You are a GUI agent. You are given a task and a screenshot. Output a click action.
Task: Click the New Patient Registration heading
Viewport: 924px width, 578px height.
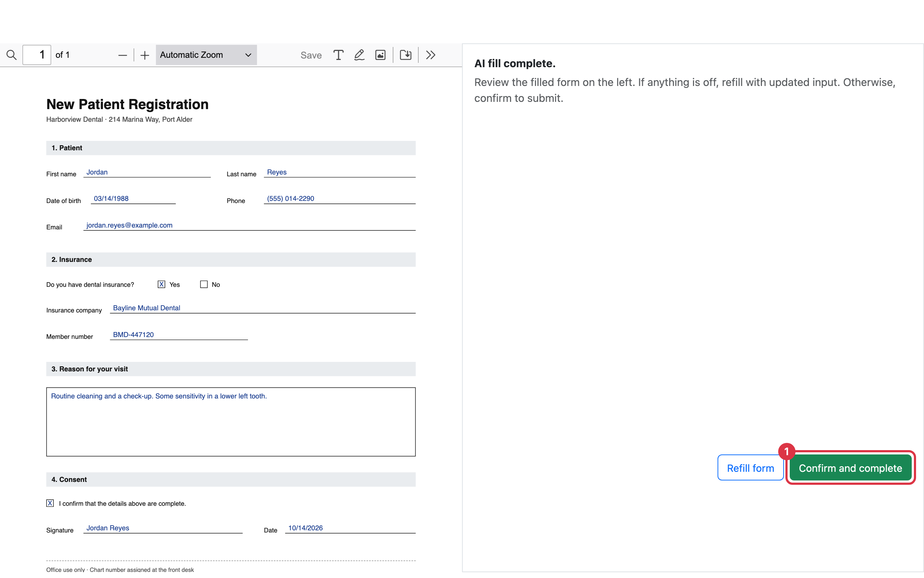[127, 104]
